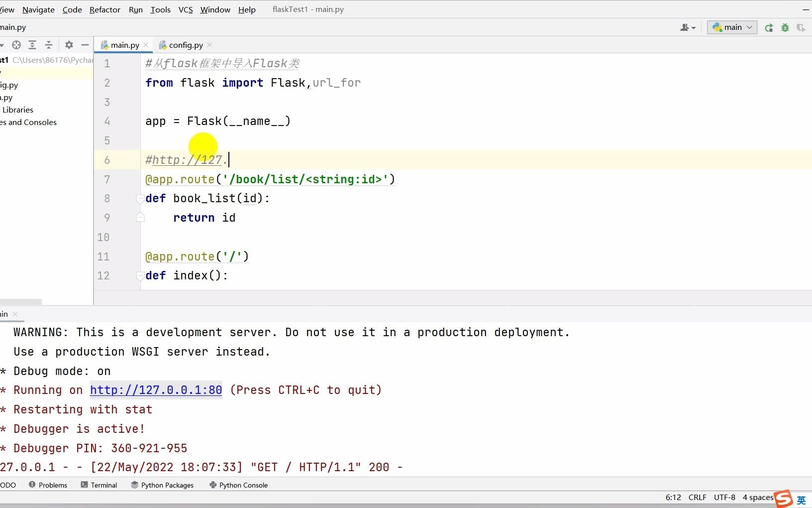Open project panel settings gear

69,45
